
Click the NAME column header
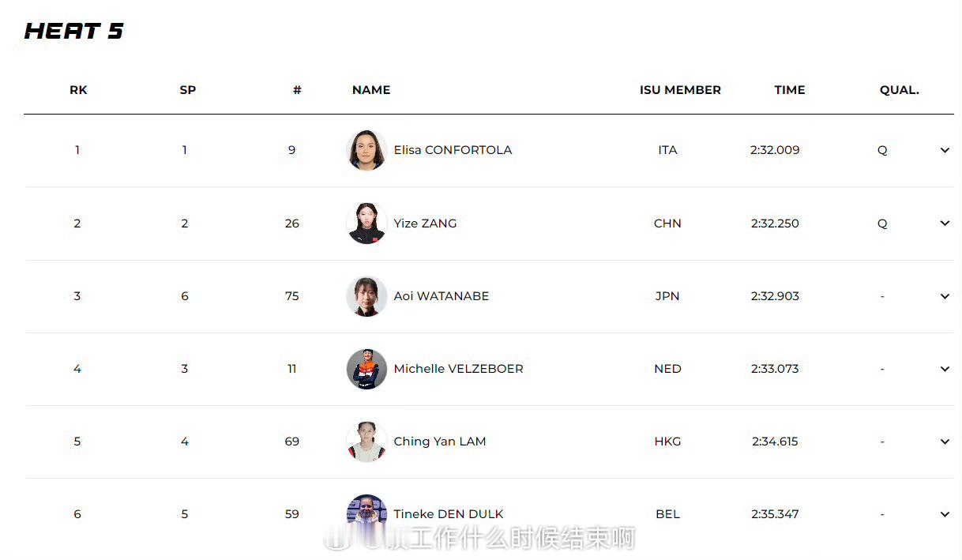371,90
